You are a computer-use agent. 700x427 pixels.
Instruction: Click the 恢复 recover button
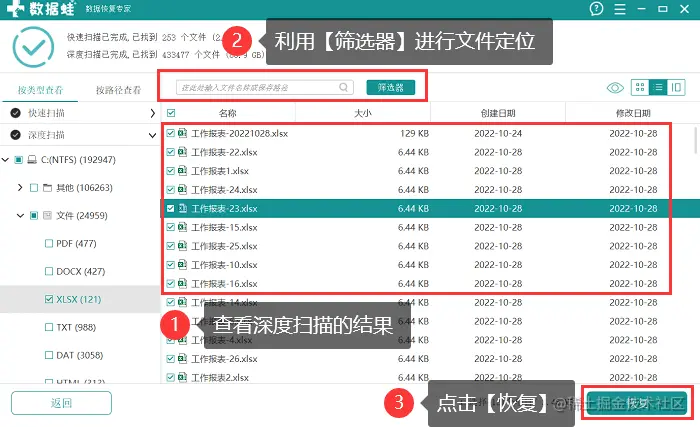[637, 403]
